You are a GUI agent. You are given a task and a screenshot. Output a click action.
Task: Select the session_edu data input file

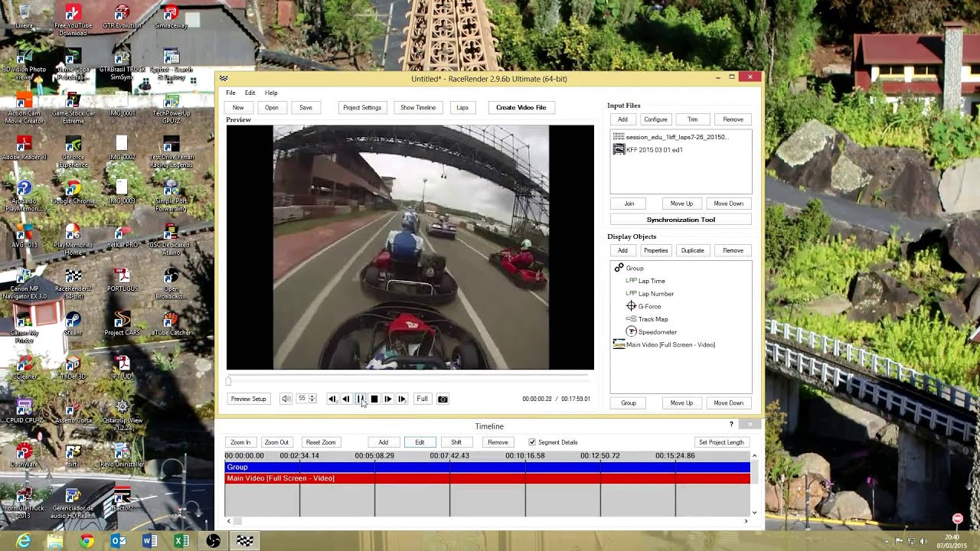pos(671,137)
